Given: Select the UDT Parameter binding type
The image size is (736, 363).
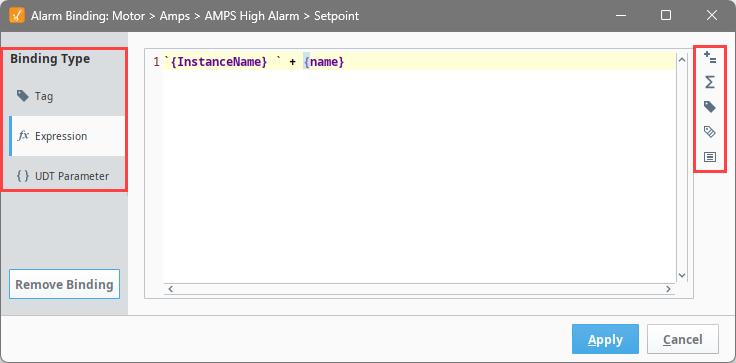Looking at the screenshot, I should tap(67, 176).
